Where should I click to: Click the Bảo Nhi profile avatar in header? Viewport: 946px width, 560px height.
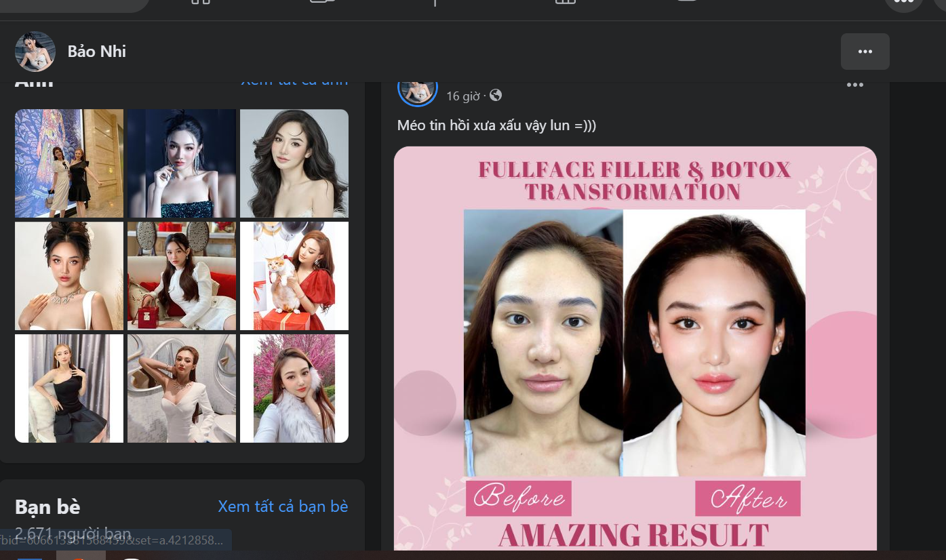[x=35, y=52]
